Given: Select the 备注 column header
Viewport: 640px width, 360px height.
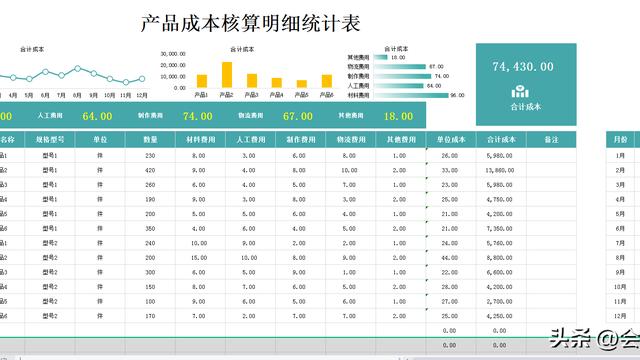Looking at the screenshot, I should click(551, 140).
